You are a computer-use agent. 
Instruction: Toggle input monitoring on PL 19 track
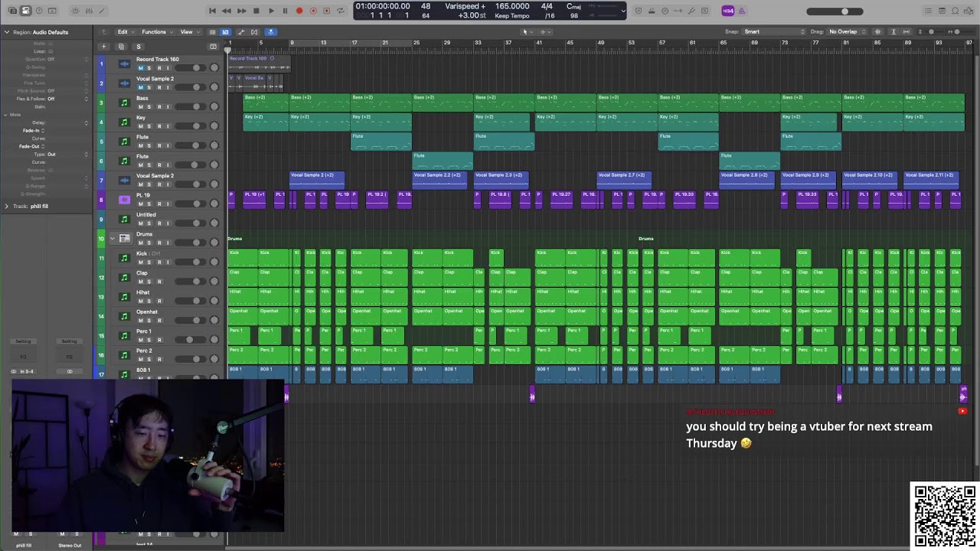[168, 204]
